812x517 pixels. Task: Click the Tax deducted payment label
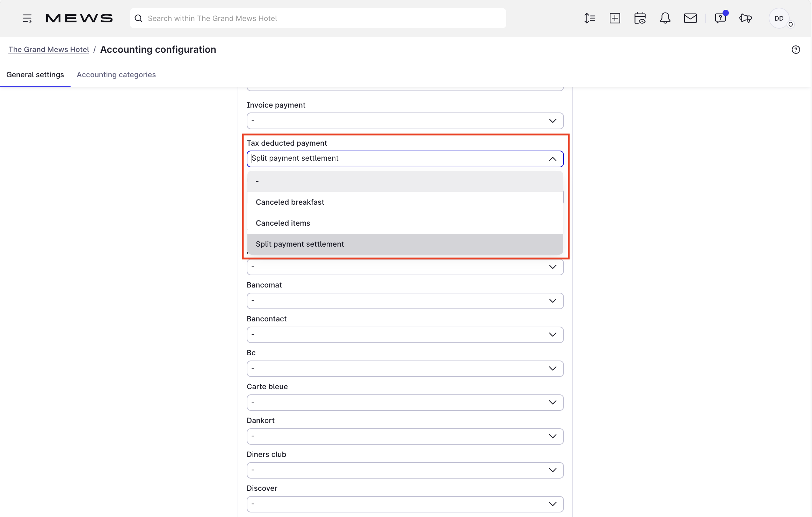[x=287, y=143]
